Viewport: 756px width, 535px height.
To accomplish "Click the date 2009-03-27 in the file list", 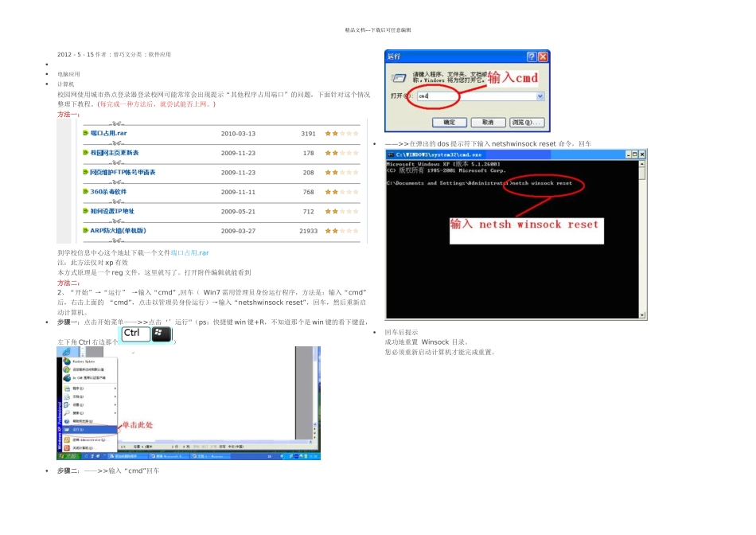I will pyautogui.click(x=238, y=231).
